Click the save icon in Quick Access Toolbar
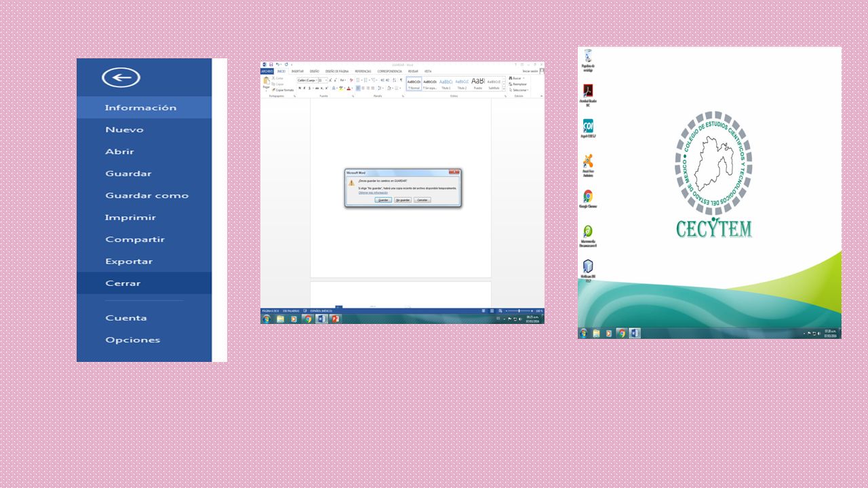 click(271, 64)
